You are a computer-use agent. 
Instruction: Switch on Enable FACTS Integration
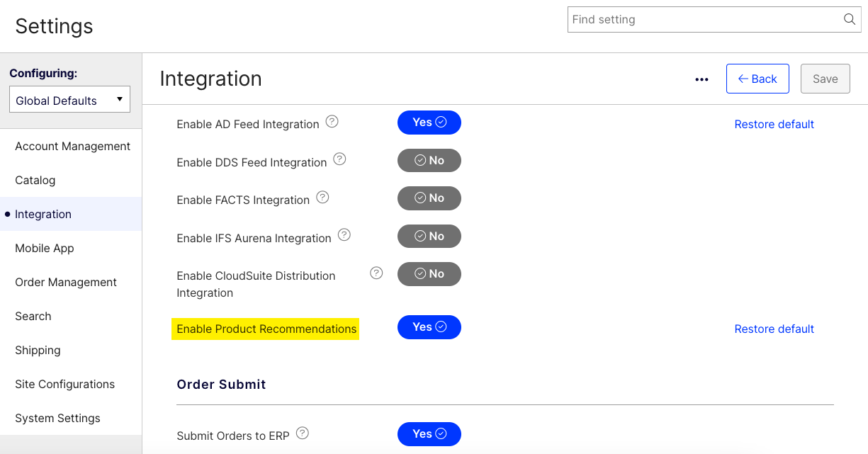click(x=429, y=198)
